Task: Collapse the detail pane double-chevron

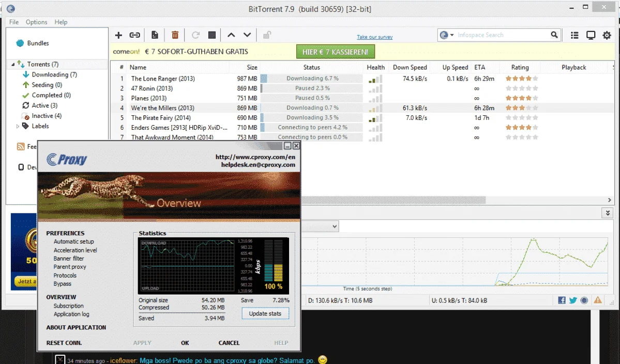Action: click(608, 213)
